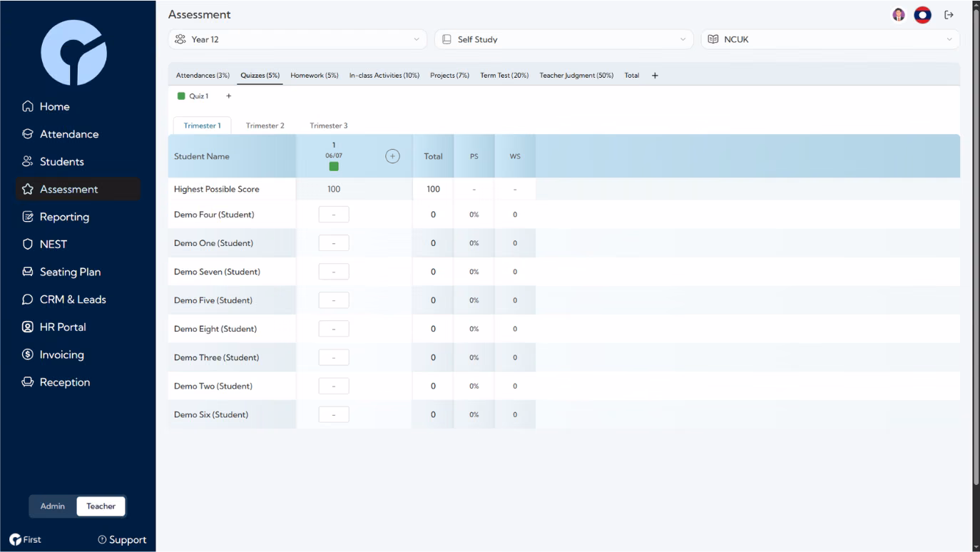Switch to Trimester 2
The height and width of the screenshot is (552, 980).
click(265, 126)
